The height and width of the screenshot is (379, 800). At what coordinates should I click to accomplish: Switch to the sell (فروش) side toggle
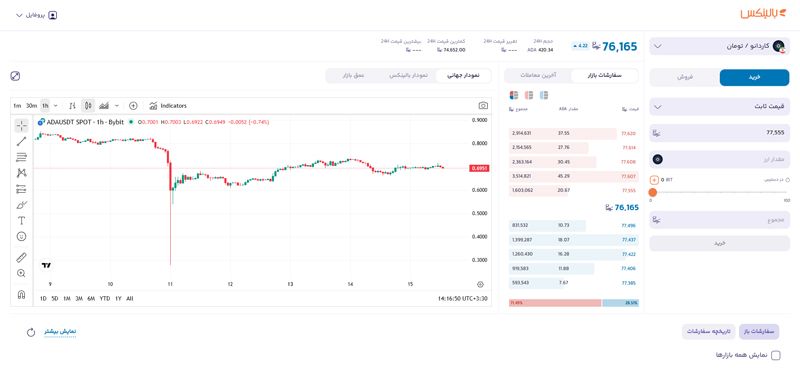click(x=685, y=78)
